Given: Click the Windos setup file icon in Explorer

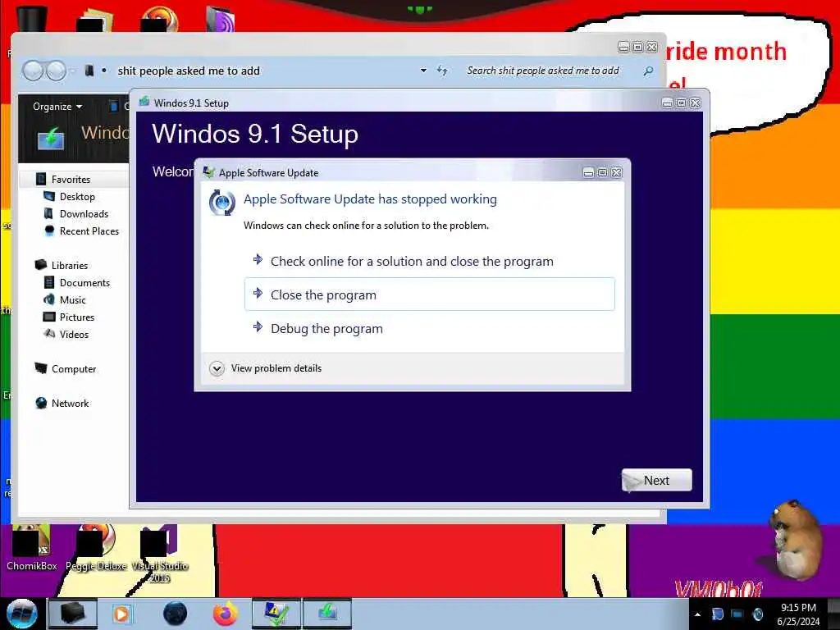Looking at the screenshot, I should pyautogui.click(x=52, y=138).
